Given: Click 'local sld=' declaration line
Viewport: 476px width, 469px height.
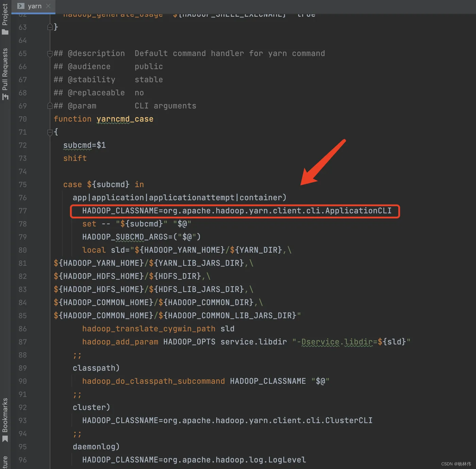Looking at the screenshot, I should coord(187,250).
